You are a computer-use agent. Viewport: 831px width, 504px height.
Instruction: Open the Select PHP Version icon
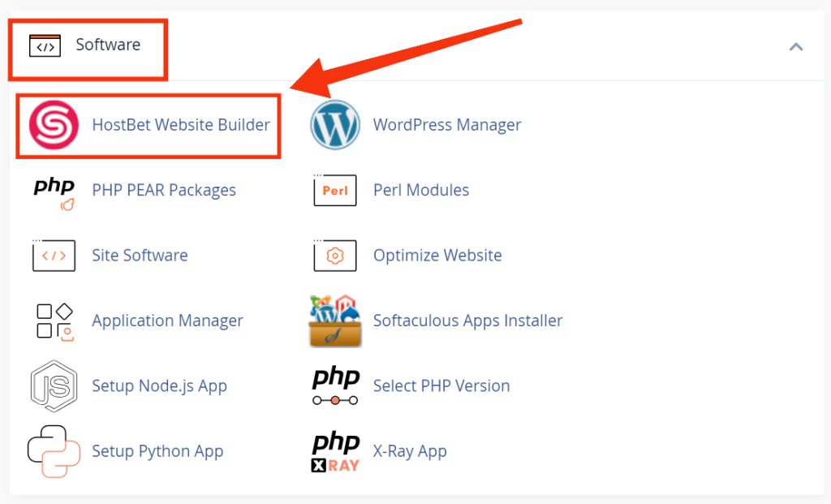[x=335, y=386]
